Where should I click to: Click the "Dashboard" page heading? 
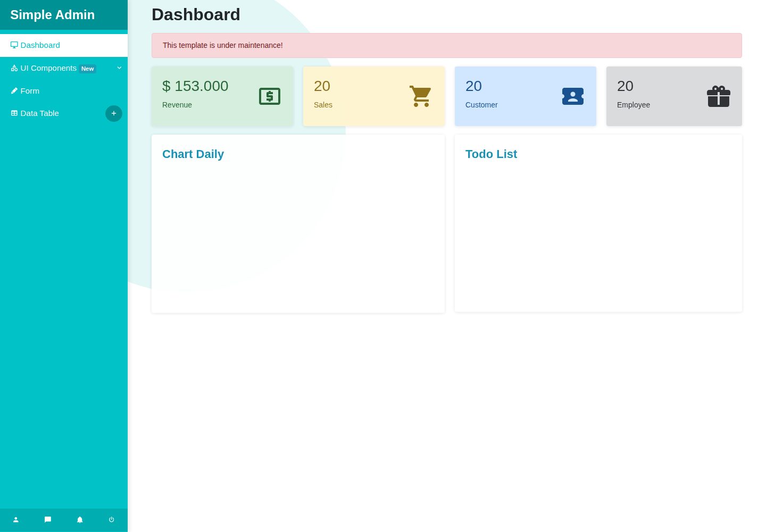click(x=196, y=14)
